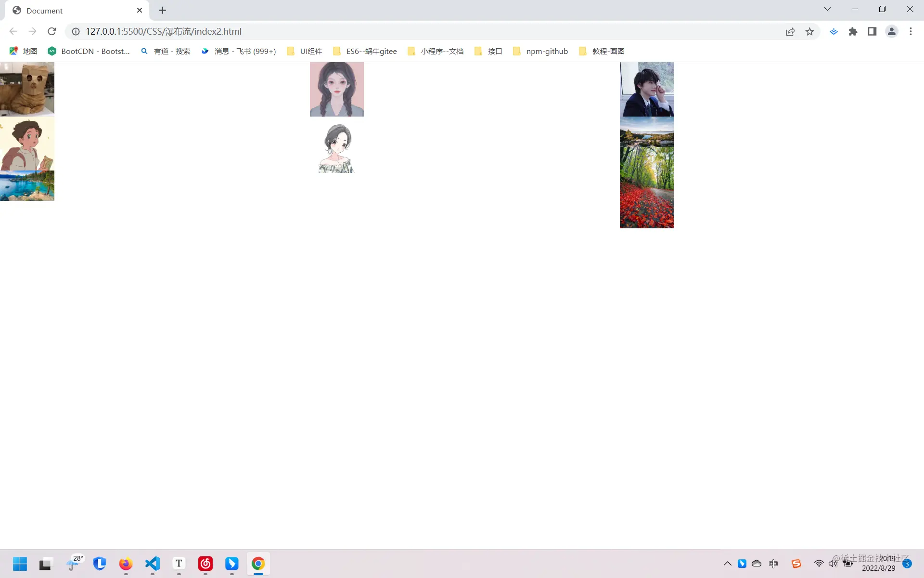
Task: Toggle the browser side panel
Action: [x=872, y=31]
